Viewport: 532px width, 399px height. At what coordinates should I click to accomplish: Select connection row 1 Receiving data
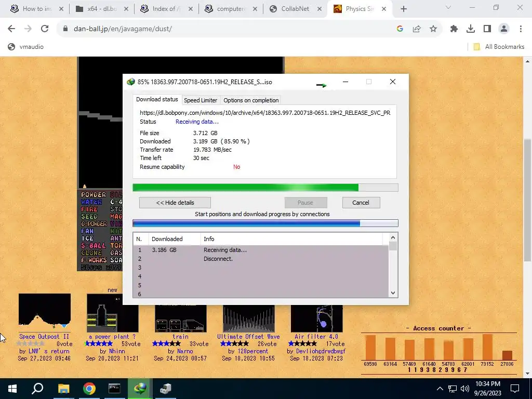261,250
